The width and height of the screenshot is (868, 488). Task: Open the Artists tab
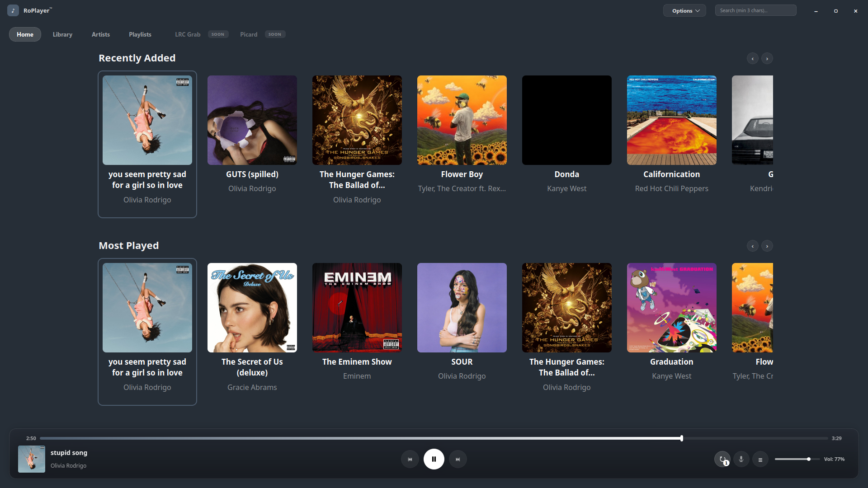click(101, 34)
